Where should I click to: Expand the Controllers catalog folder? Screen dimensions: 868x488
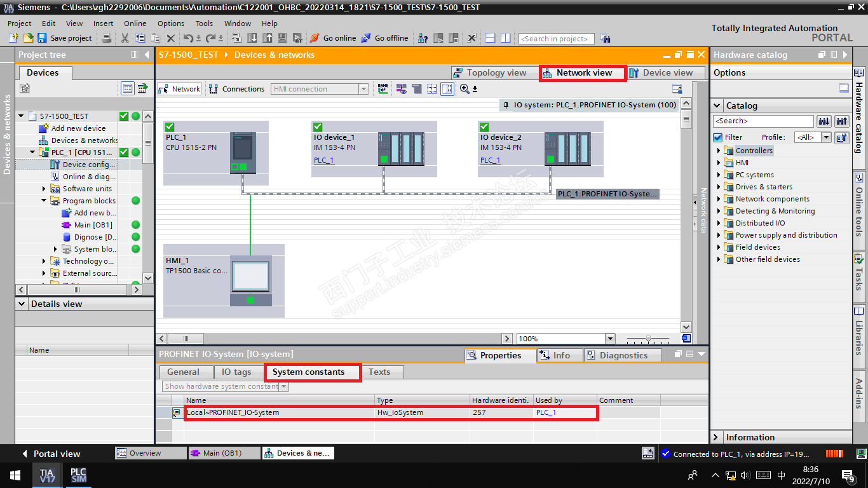(720, 151)
